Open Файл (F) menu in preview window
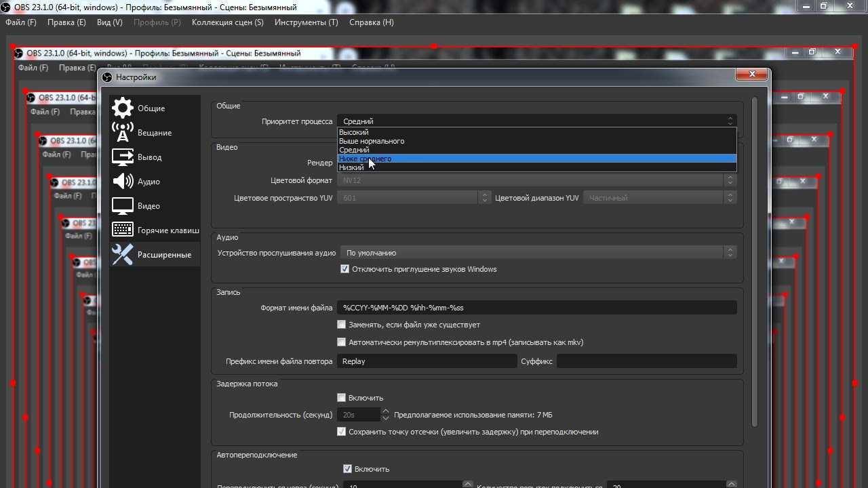This screenshot has height=488, width=868. click(33, 68)
